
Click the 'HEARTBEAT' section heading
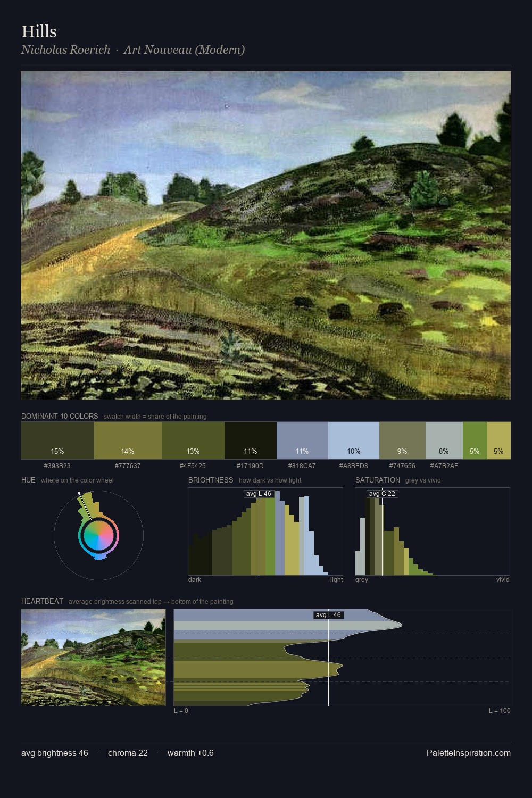click(42, 601)
